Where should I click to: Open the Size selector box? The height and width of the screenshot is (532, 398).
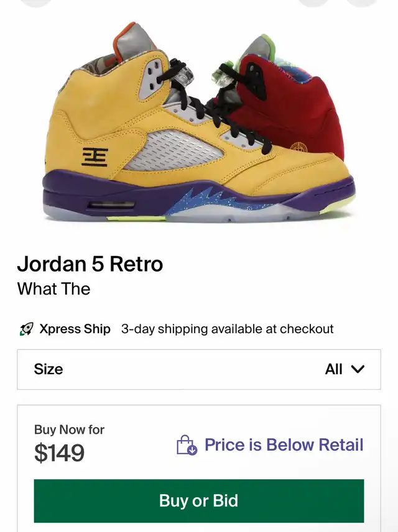(199, 370)
